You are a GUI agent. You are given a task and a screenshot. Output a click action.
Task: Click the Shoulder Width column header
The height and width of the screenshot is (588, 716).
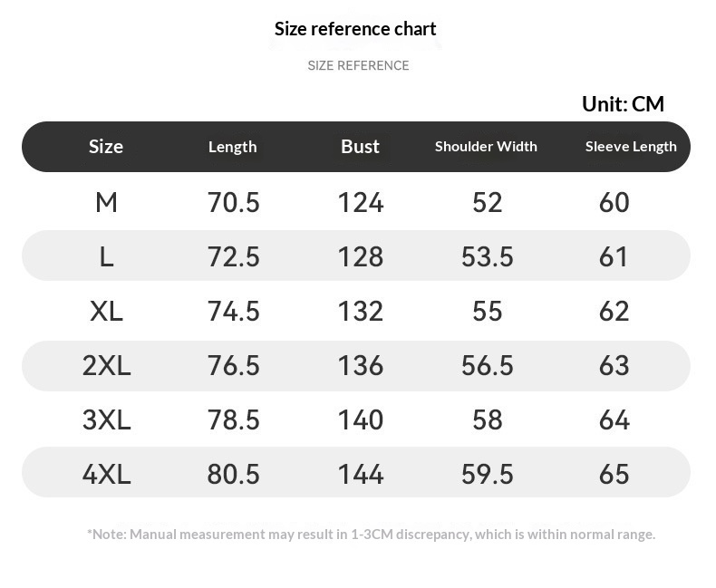click(486, 147)
